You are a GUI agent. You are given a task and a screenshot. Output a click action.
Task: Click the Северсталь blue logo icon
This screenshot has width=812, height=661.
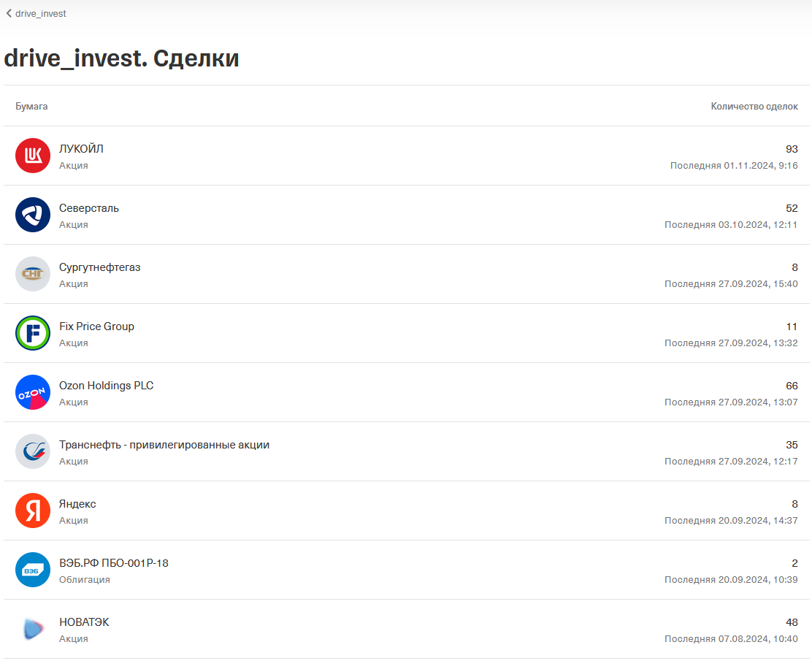pyautogui.click(x=33, y=215)
